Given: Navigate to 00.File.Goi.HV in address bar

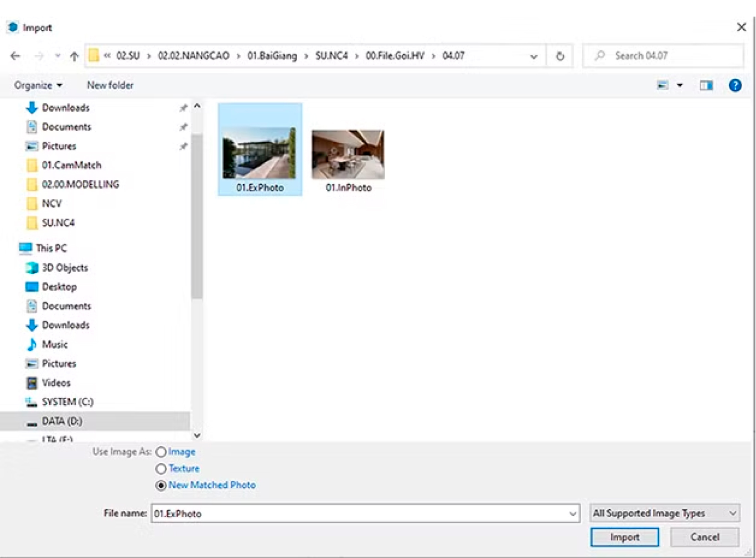Looking at the screenshot, I should 395,56.
